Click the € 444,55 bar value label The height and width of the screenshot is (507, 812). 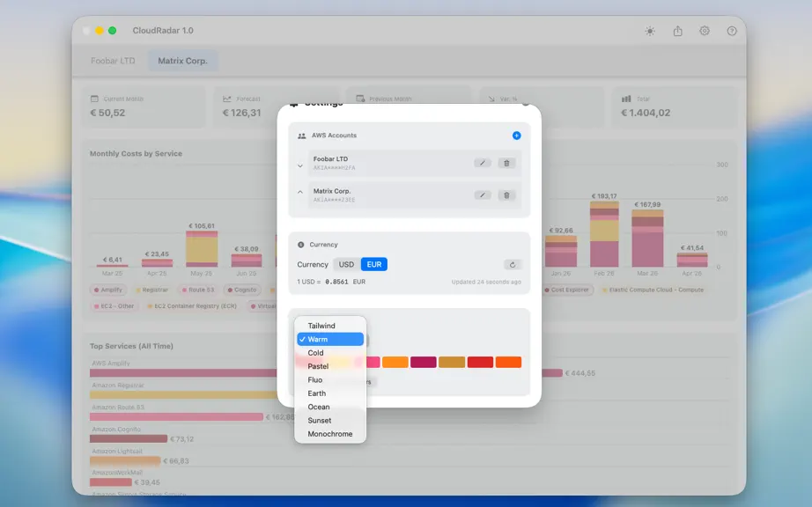pyautogui.click(x=580, y=373)
